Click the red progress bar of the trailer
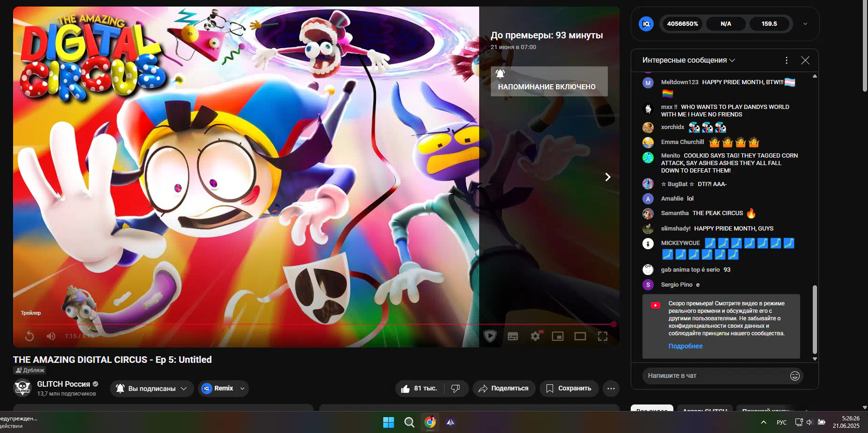The image size is (868, 433). pyautogui.click(x=316, y=324)
